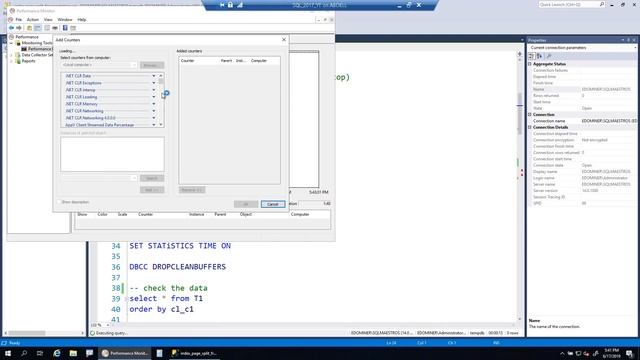The image size is (640, 360).
Task: Switch to Performance Monitor taskbar button
Action: 124,353
